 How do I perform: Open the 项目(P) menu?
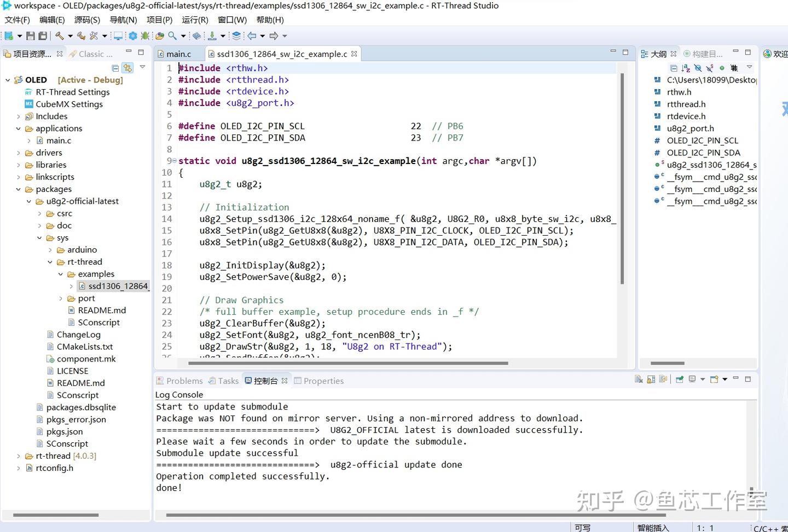click(158, 20)
